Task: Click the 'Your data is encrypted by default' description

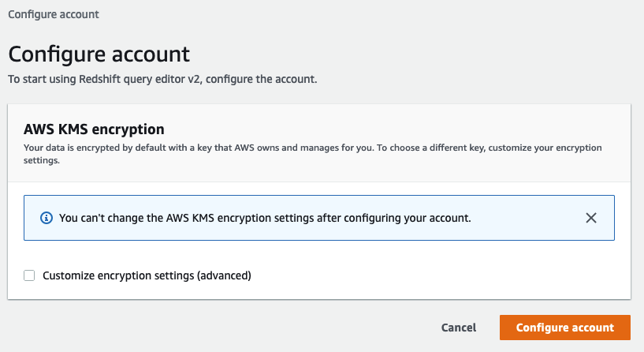Action: pyautogui.click(x=313, y=154)
